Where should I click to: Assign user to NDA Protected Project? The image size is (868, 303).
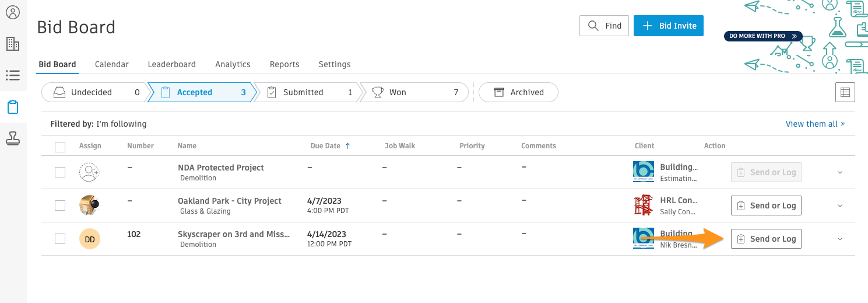90,172
